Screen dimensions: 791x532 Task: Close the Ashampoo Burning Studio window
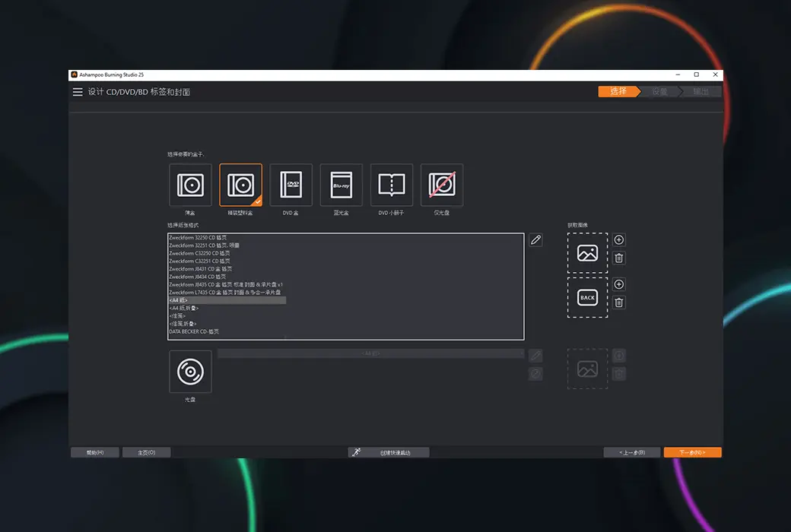click(x=716, y=74)
